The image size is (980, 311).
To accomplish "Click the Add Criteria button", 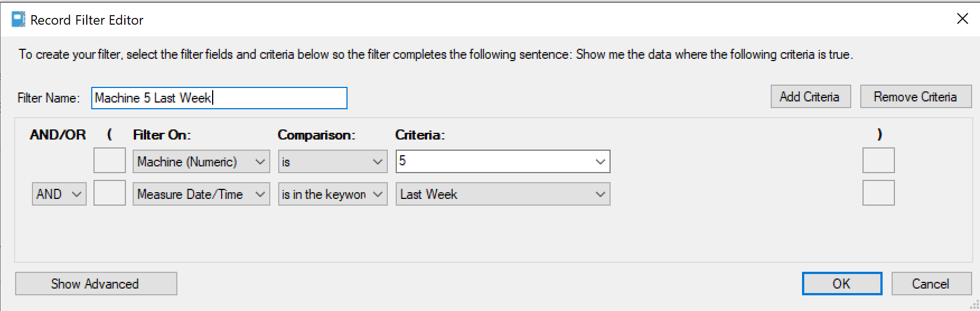I will pyautogui.click(x=810, y=97).
